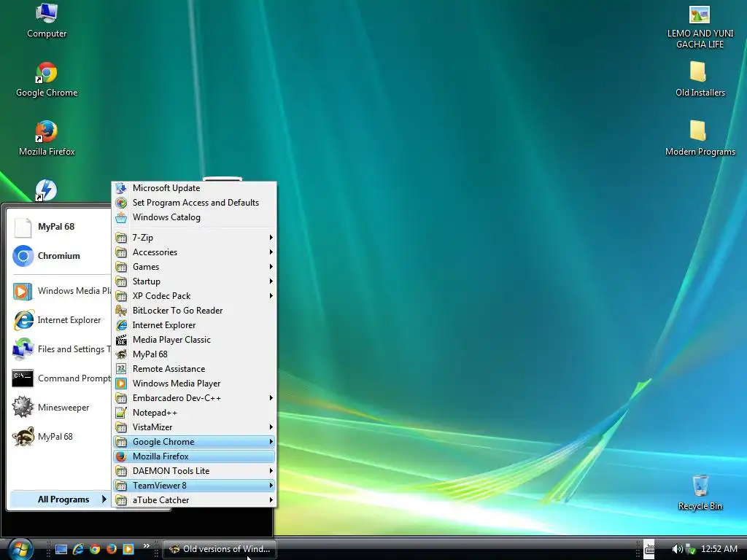This screenshot has width=747, height=560.
Task: Open the Recycle Bin
Action: [700, 493]
